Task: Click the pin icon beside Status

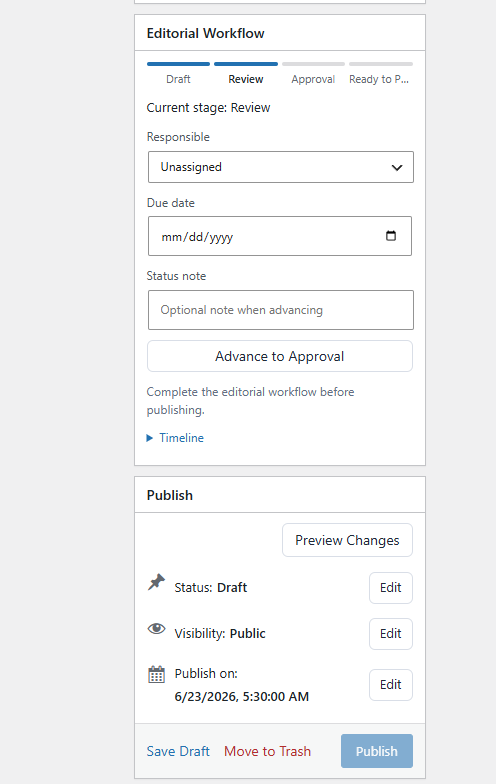Action: pos(156,582)
